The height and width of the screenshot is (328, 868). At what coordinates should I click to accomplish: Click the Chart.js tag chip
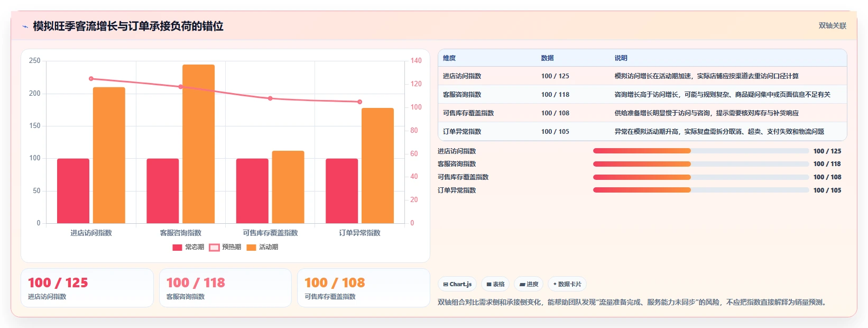click(457, 284)
